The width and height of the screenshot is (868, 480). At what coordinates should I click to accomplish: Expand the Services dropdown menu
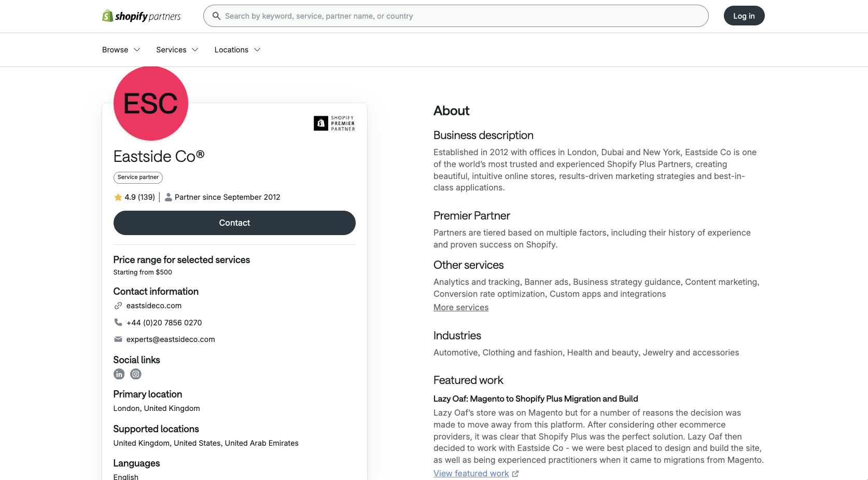click(x=177, y=50)
